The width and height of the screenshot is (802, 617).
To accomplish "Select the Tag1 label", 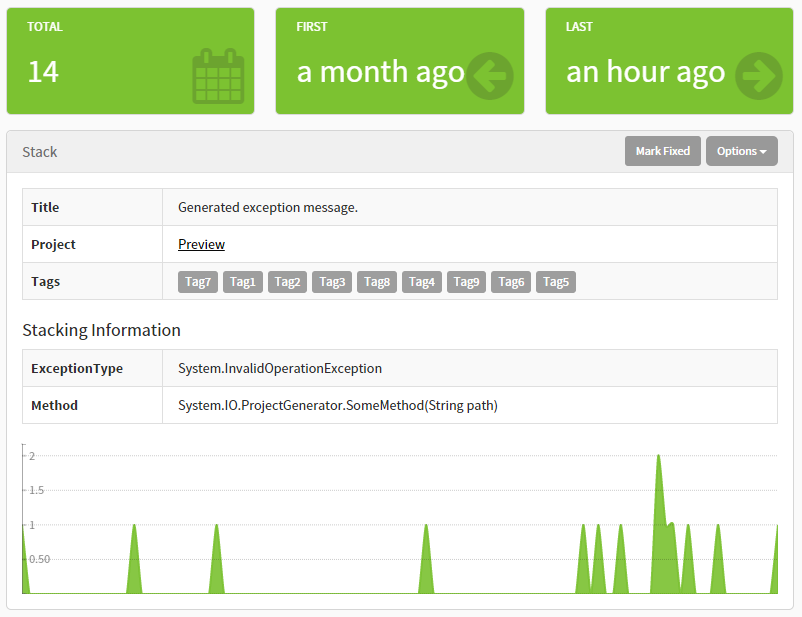I will coord(243,282).
